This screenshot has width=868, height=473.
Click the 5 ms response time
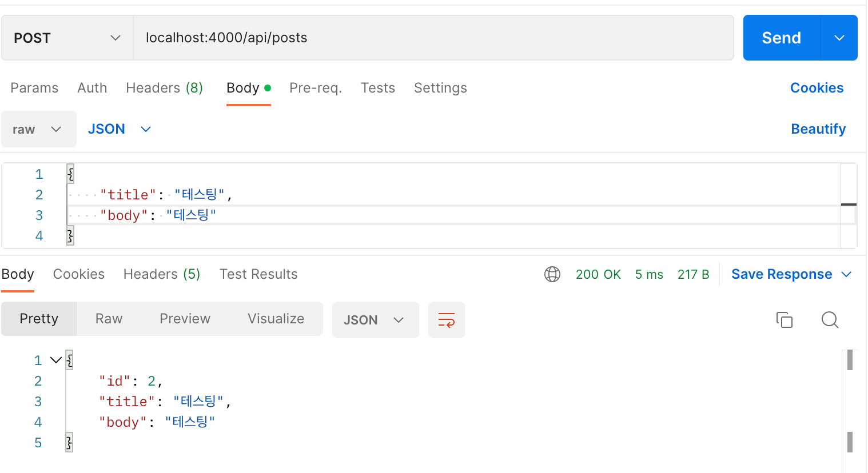[x=649, y=274]
